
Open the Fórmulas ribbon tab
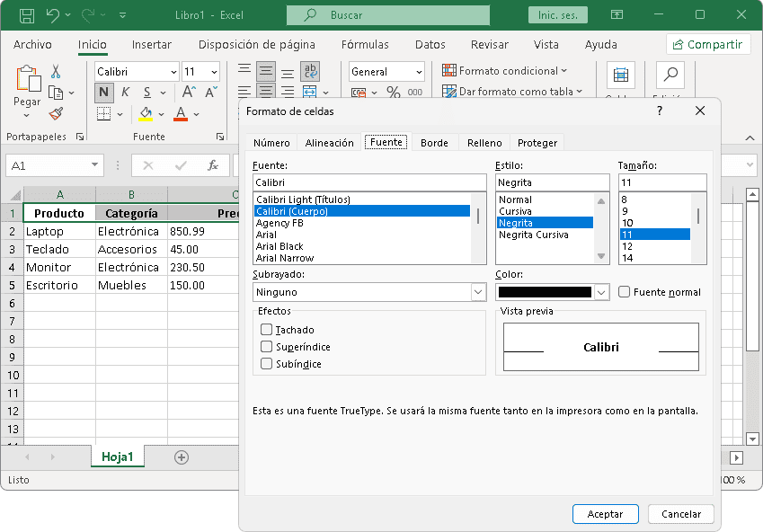[365, 44]
